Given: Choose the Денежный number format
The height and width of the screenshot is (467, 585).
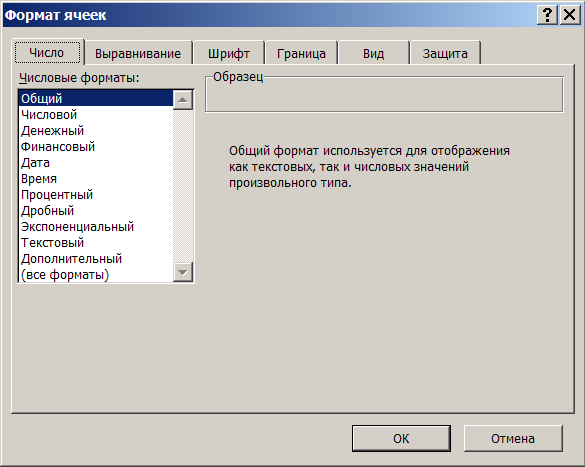Looking at the screenshot, I should pos(96,131).
